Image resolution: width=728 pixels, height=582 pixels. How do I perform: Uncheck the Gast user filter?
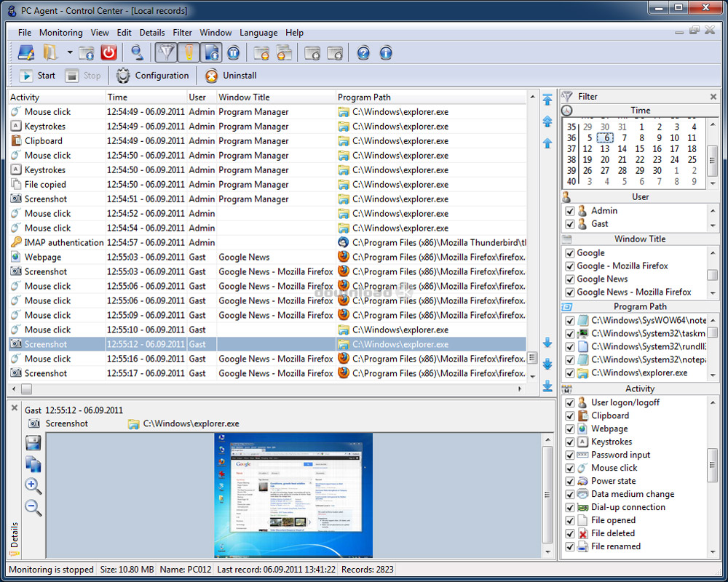570,223
